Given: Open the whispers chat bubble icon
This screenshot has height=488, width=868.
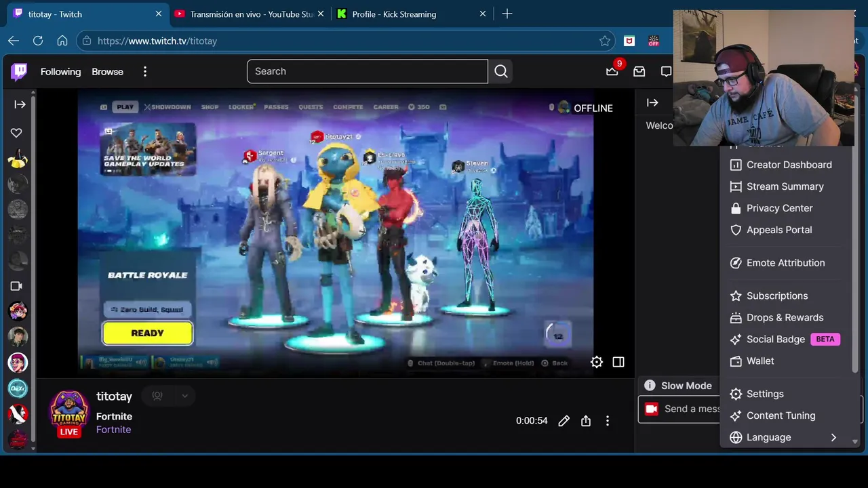Looking at the screenshot, I should 666,71.
